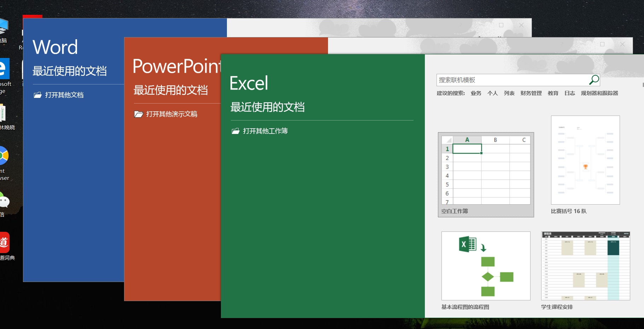Open the Chrome browser desktop icon

coord(4,156)
